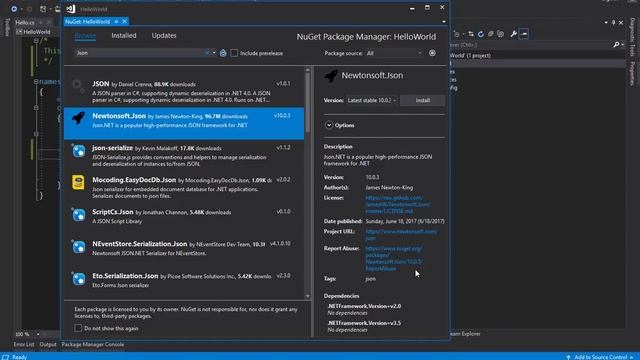
Task: Click the Mocoding.EasyDocDb.Json package icon
Action: coord(78,182)
